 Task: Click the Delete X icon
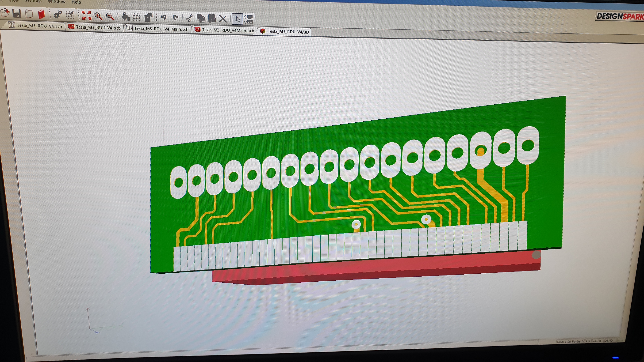point(223,19)
